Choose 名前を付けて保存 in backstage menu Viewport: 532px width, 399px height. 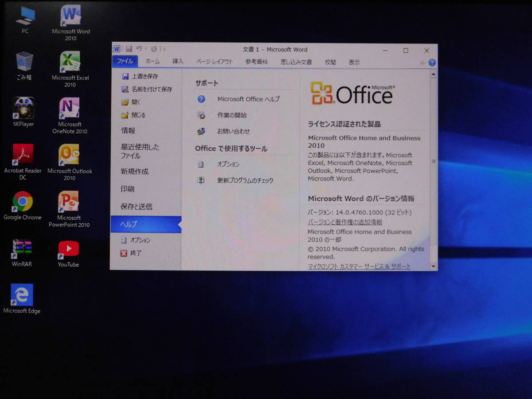pyautogui.click(x=147, y=89)
